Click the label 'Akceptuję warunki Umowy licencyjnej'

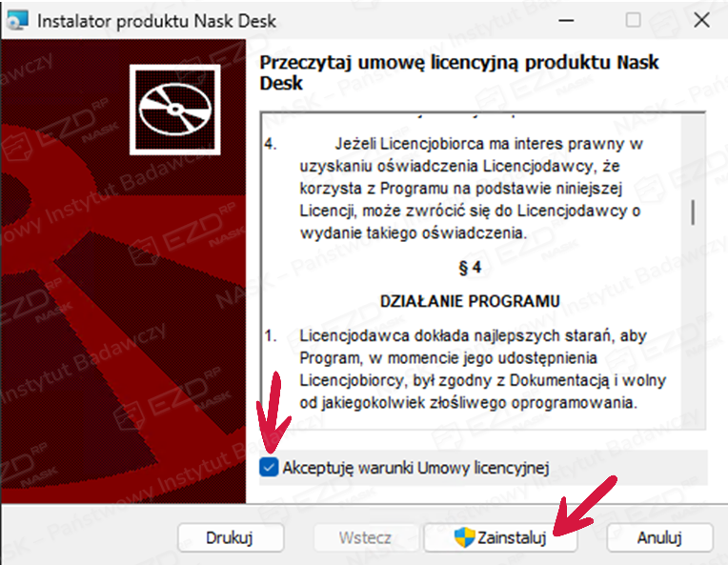(415, 468)
